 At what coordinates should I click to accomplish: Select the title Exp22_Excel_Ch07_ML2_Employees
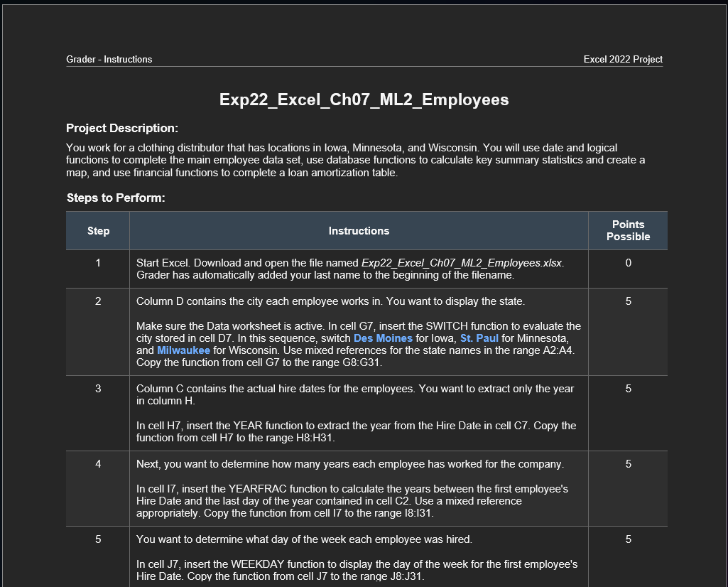pos(364,99)
